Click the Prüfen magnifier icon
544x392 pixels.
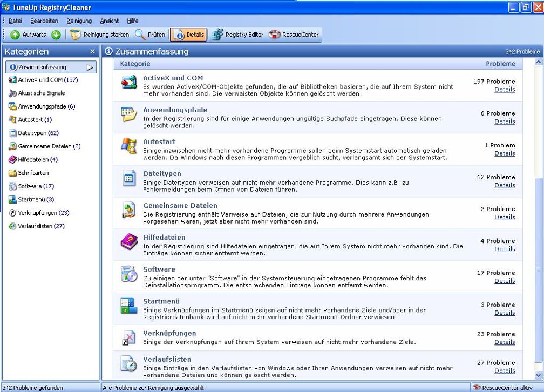[140, 35]
